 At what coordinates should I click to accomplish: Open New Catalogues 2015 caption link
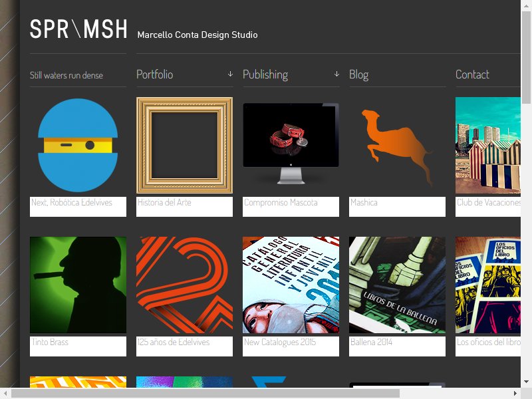click(280, 342)
